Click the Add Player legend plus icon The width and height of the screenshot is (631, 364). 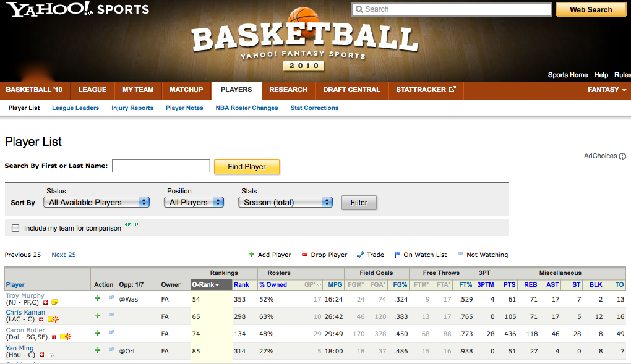(x=252, y=254)
